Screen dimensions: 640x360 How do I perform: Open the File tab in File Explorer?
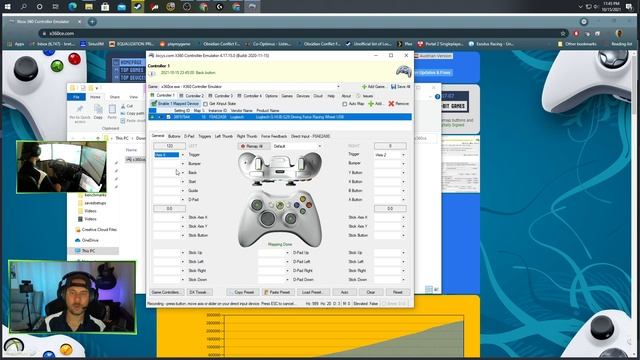76,97
